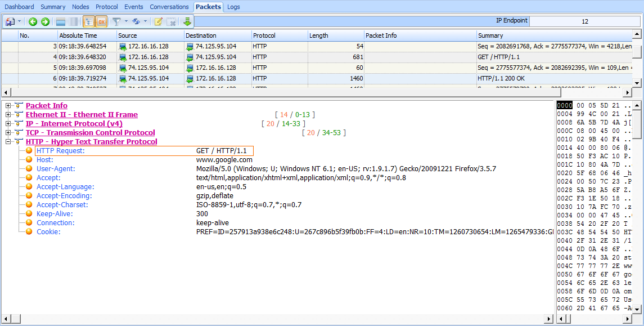Screen dimensions: 644x326
Task: Click the export packets save icon
Action: click(10, 22)
